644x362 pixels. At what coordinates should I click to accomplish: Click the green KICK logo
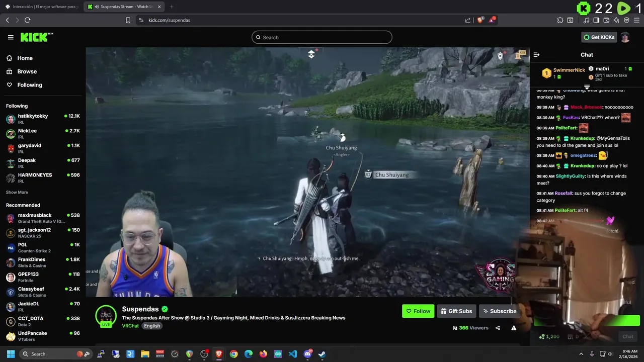coord(36,37)
